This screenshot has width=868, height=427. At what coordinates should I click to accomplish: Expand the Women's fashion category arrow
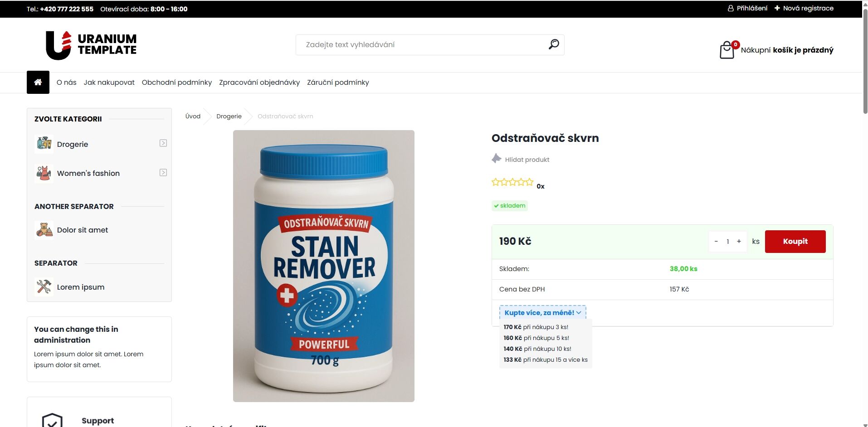pyautogui.click(x=163, y=173)
